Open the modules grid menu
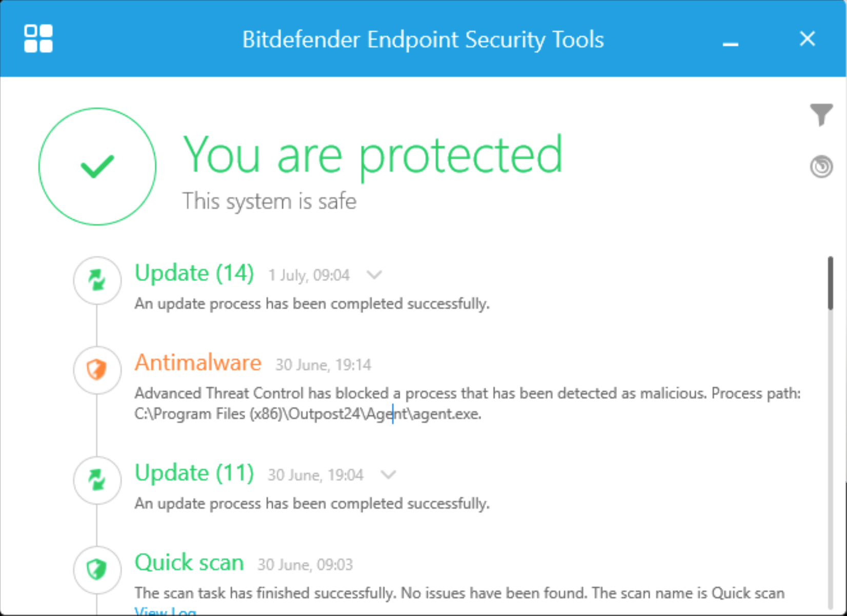 (x=38, y=38)
